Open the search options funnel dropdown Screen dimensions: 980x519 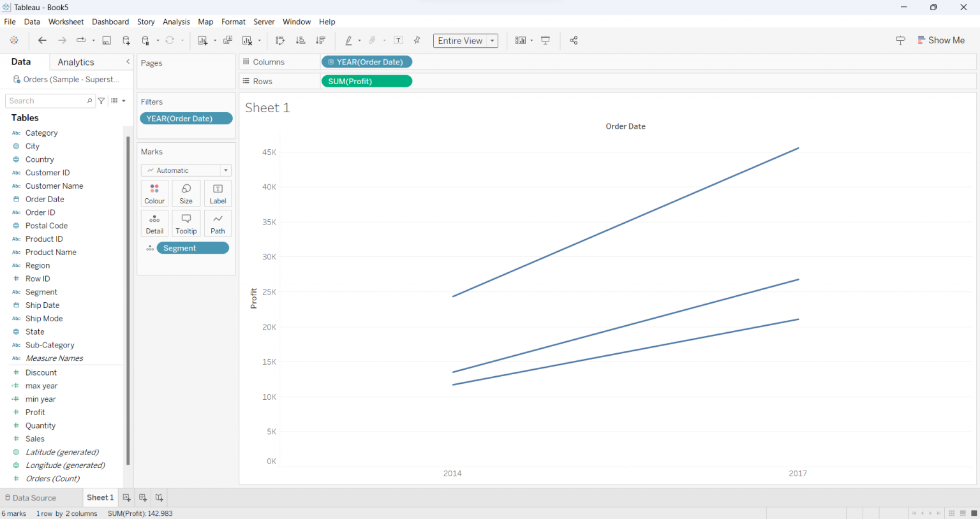[101, 101]
